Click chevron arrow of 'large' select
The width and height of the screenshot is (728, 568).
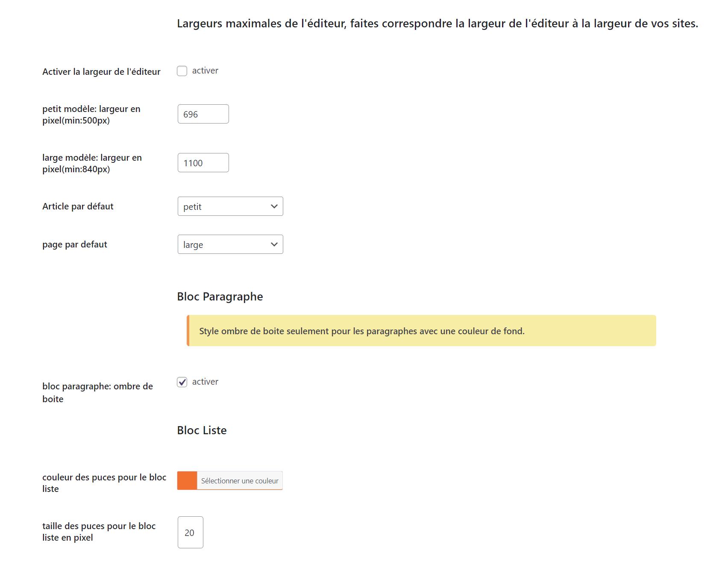274,244
